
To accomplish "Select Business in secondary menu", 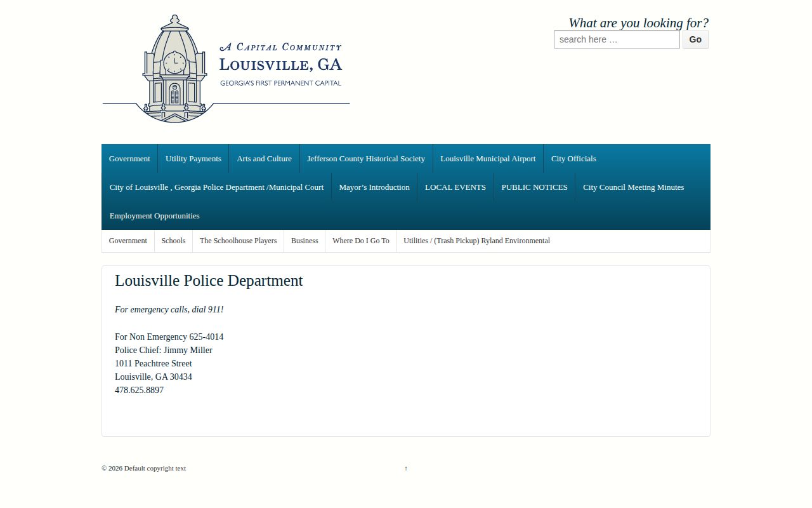I will pyautogui.click(x=304, y=241).
